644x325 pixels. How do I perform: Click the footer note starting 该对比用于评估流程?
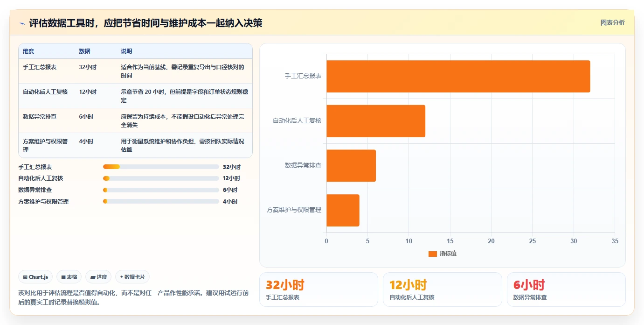tap(133, 297)
